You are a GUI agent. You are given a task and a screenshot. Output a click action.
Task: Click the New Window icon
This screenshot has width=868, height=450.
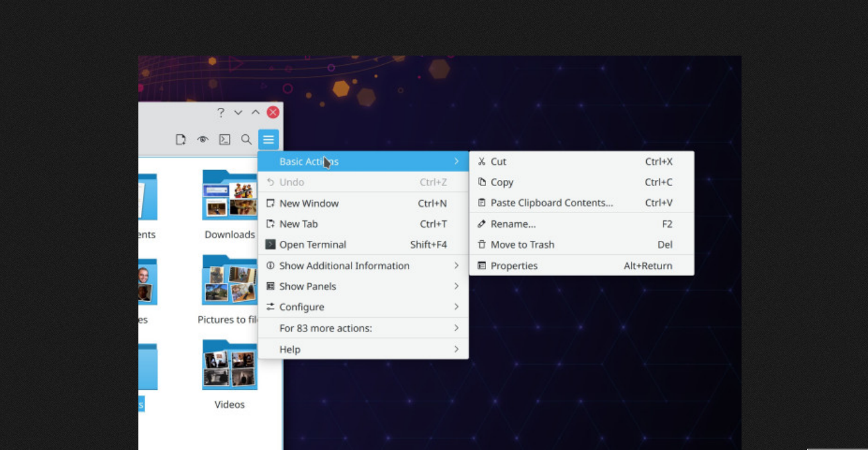pyautogui.click(x=270, y=203)
